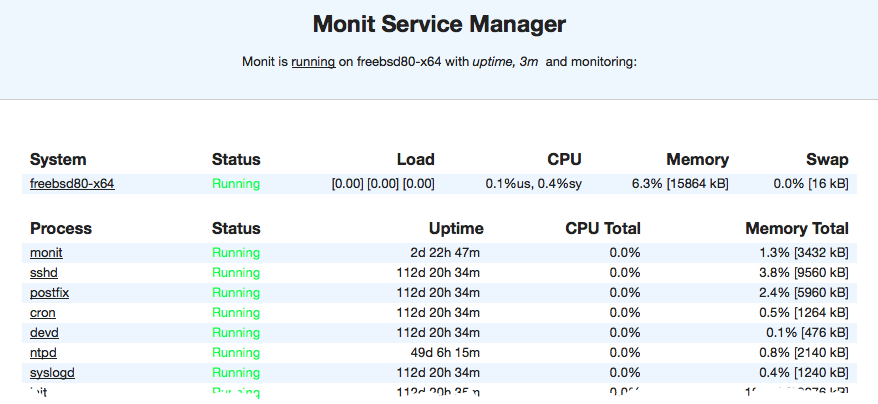Viewport: 878px width, 404px height.
Task: Click ntpd uptime 49d 6h 15m
Action: (445, 353)
